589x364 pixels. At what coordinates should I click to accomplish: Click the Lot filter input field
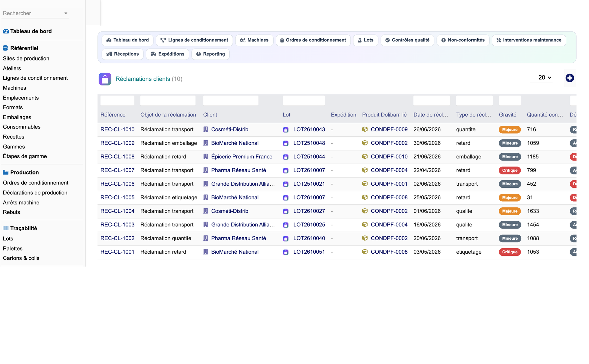pos(304,101)
